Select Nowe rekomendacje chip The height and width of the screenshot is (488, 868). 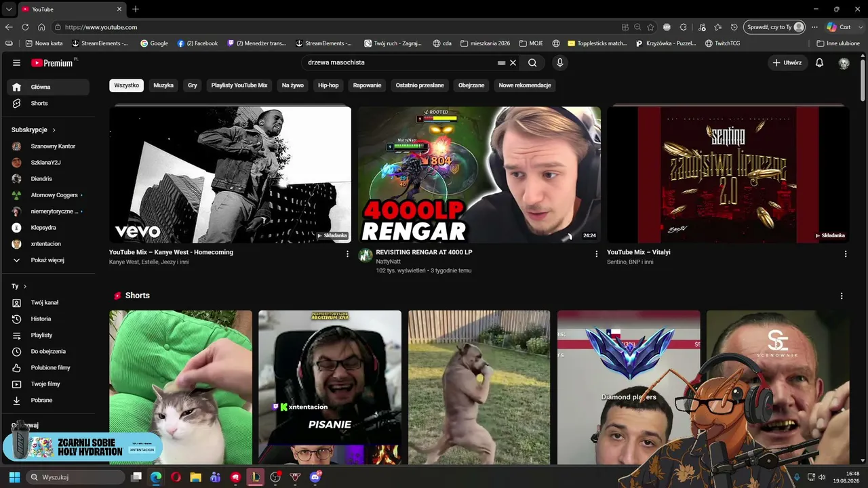tap(525, 85)
